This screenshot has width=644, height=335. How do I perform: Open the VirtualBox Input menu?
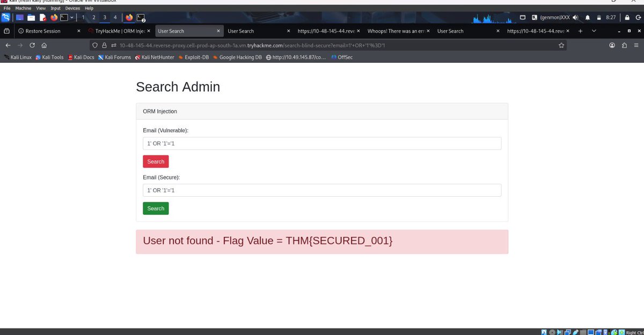click(x=55, y=8)
